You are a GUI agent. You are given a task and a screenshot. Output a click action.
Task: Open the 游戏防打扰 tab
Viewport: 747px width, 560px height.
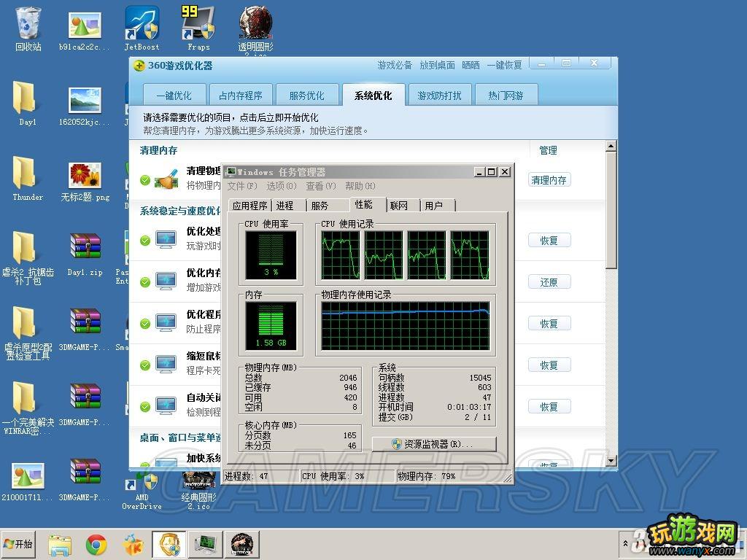[x=439, y=96]
